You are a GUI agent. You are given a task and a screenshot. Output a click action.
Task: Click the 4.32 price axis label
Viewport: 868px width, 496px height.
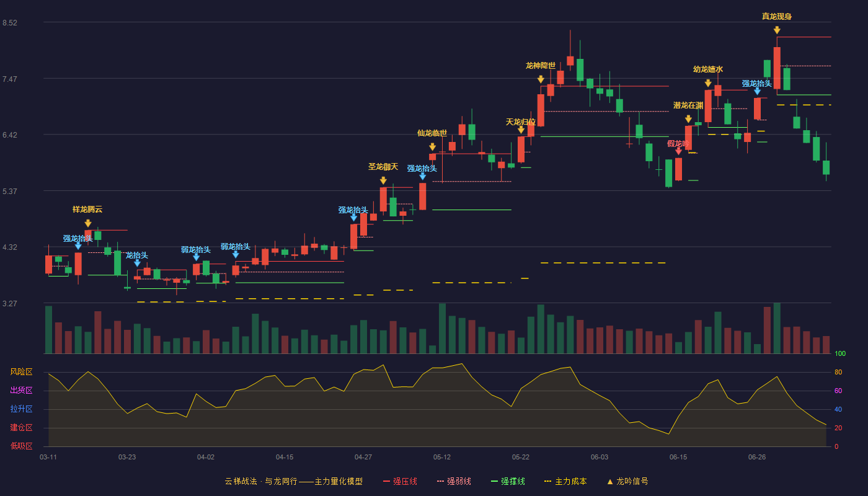tap(10, 247)
